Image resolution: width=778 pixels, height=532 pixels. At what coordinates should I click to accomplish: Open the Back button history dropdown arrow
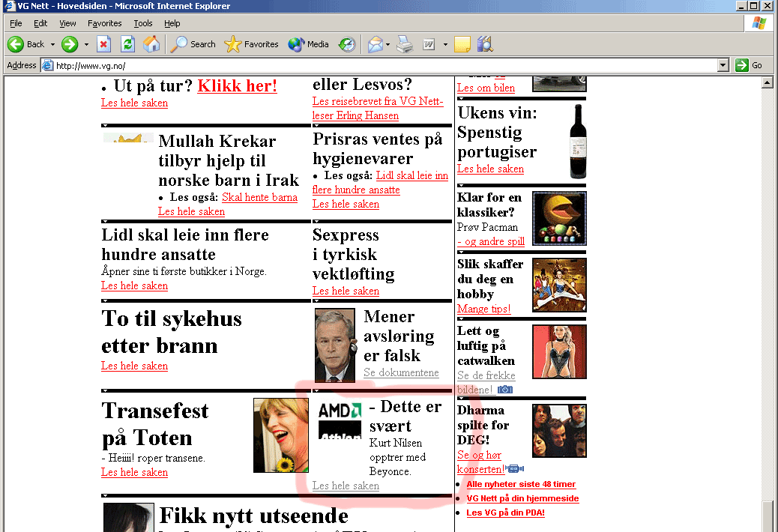pos(52,44)
